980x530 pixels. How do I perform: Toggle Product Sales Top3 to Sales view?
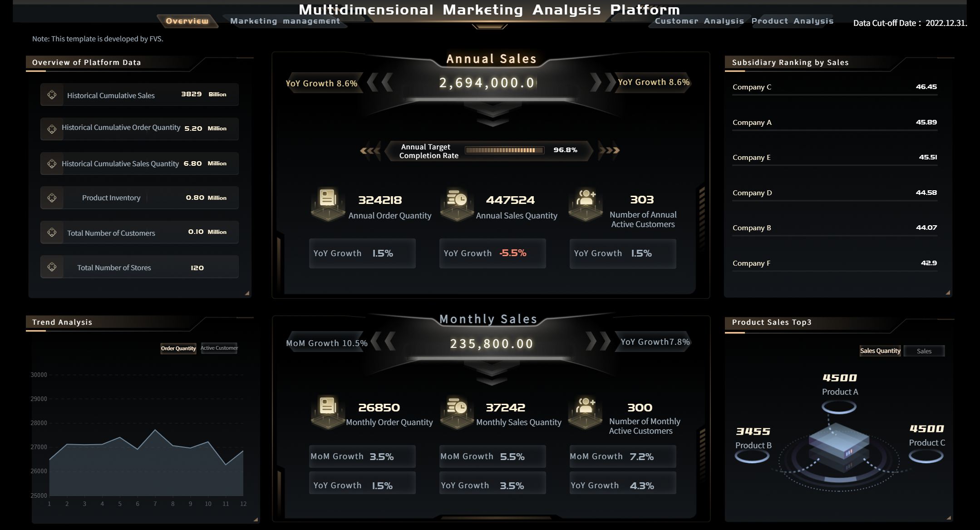(924, 351)
